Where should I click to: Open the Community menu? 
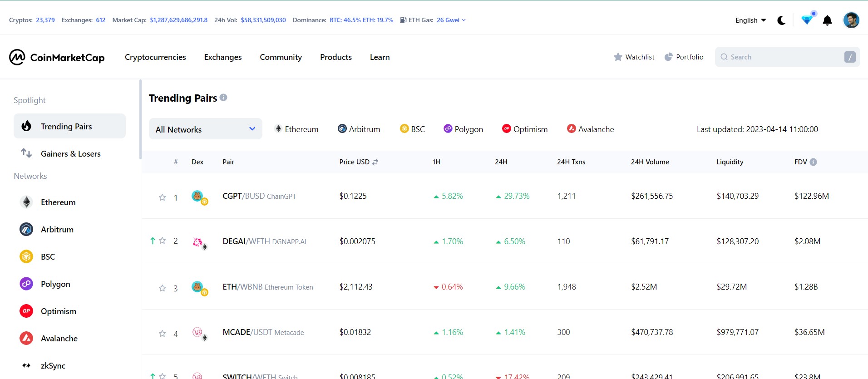[281, 57]
